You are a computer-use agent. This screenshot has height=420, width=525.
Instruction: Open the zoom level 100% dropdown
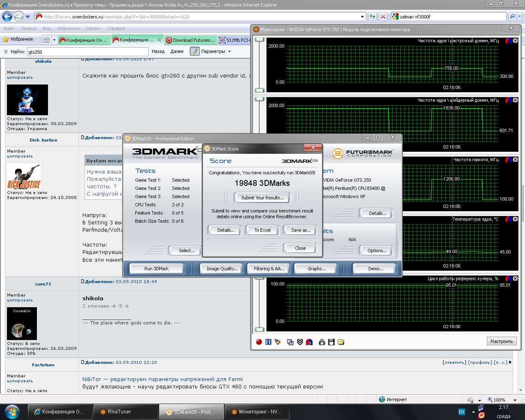pos(515,400)
